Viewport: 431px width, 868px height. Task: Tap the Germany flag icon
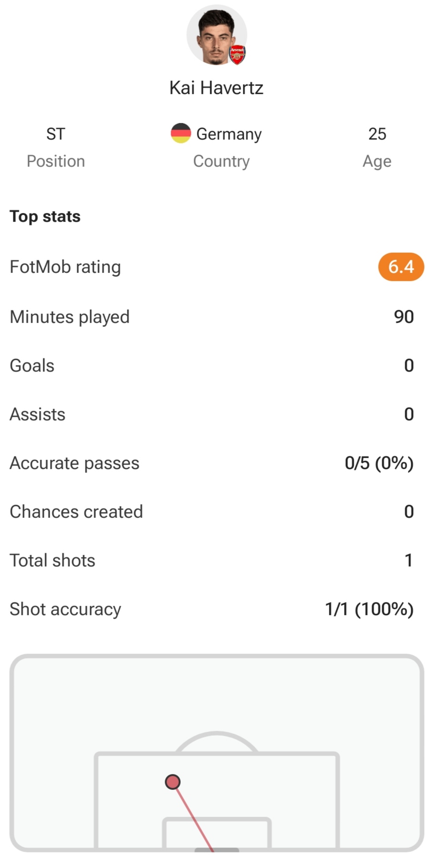181,133
